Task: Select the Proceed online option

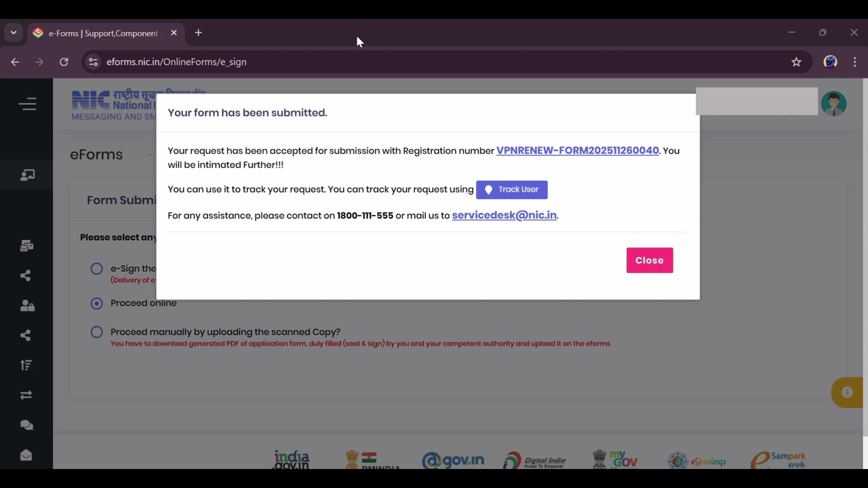Action: 96,303
